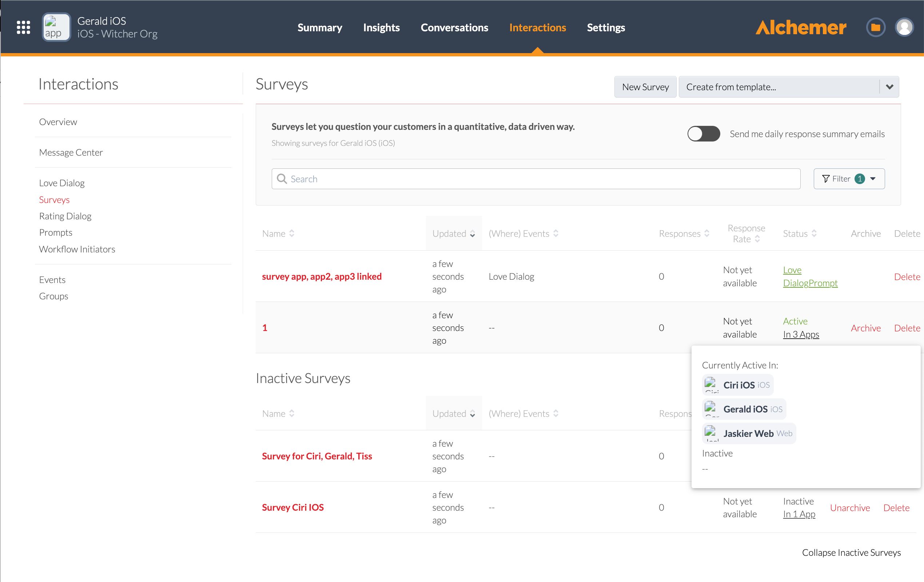The image size is (924, 582).
Task: Click the Search surveys input field
Action: coord(537,179)
